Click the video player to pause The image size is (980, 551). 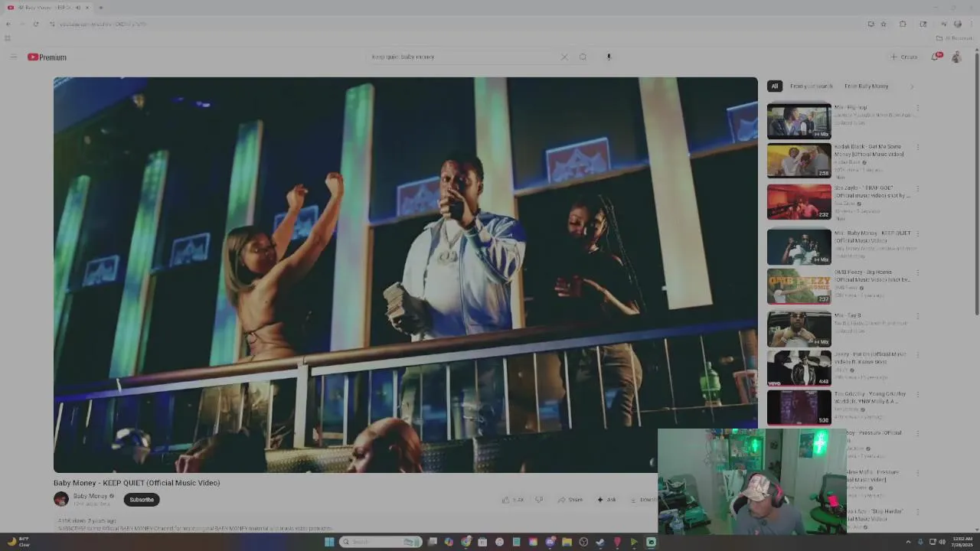(x=405, y=275)
